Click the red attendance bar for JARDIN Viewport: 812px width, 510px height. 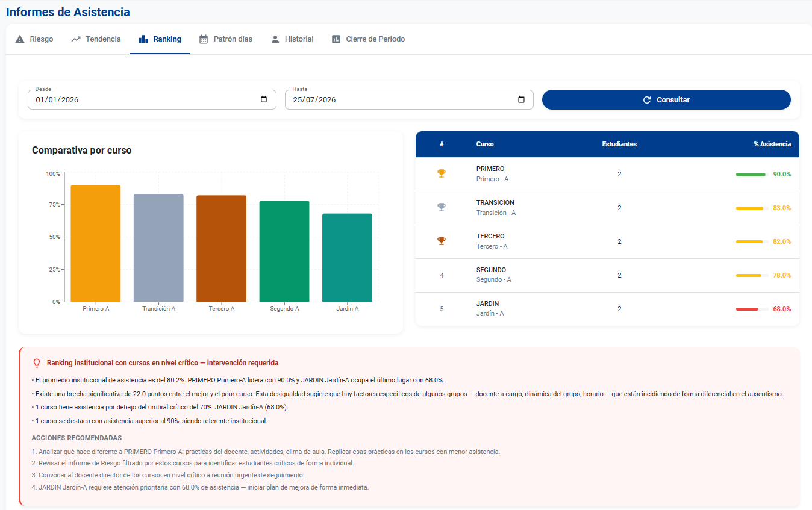[x=747, y=309]
